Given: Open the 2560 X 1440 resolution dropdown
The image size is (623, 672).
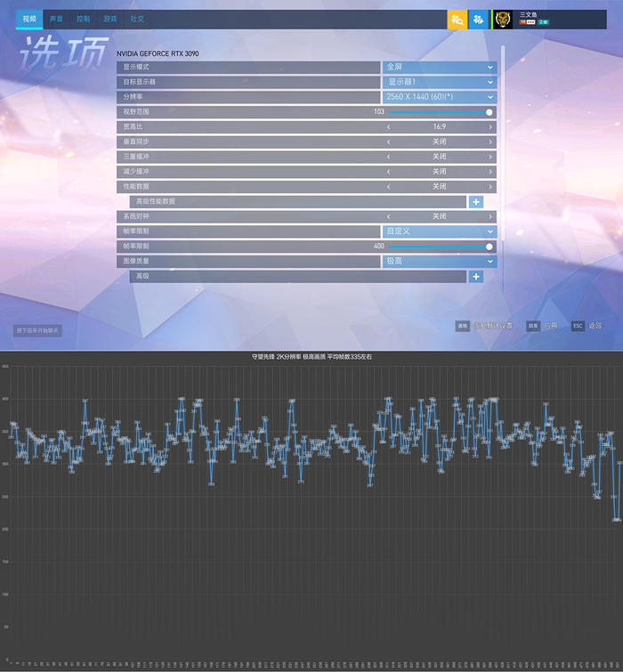Looking at the screenshot, I should 440,97.
